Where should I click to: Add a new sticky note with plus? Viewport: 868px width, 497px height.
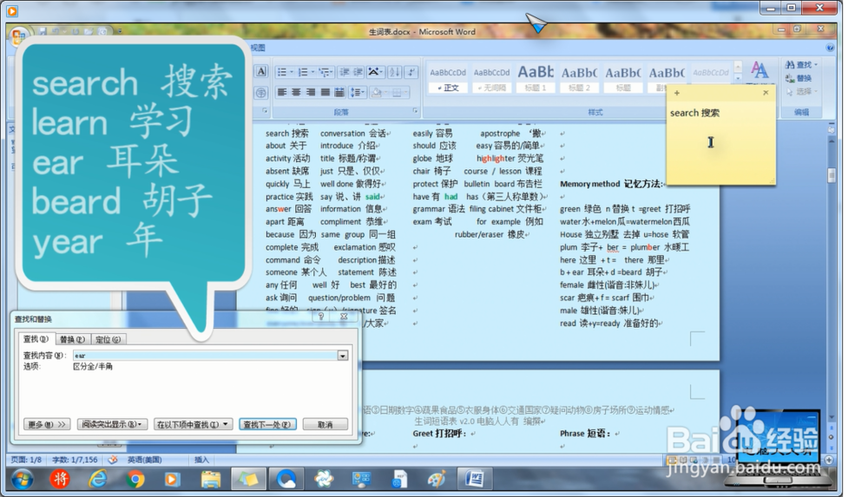676,93
